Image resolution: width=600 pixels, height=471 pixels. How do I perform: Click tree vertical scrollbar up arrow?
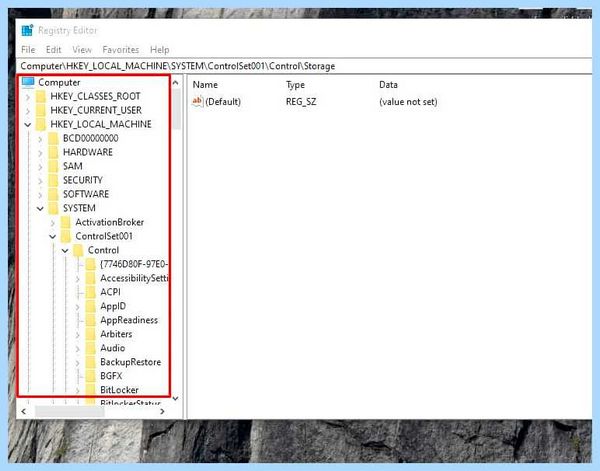[x=176, y=82]
